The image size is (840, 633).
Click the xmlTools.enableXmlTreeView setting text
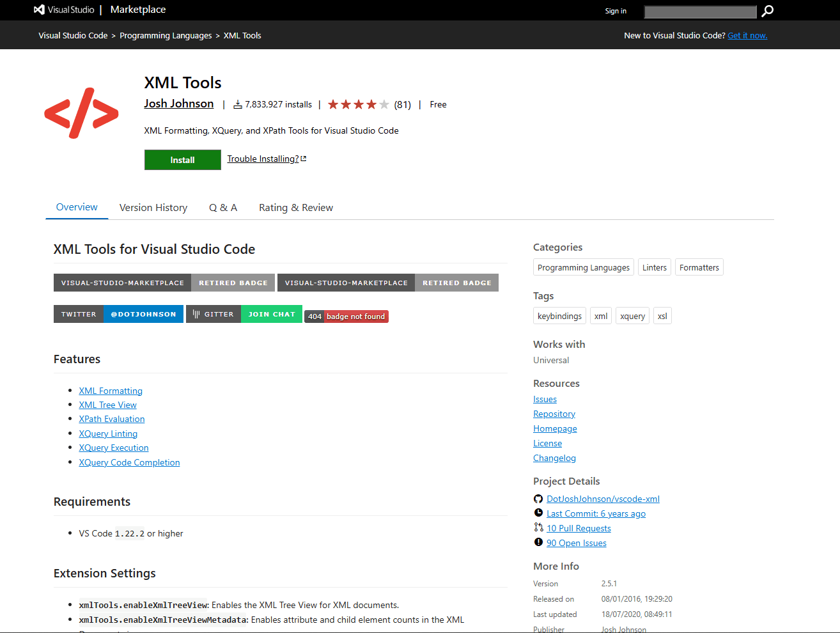[144, 605]
